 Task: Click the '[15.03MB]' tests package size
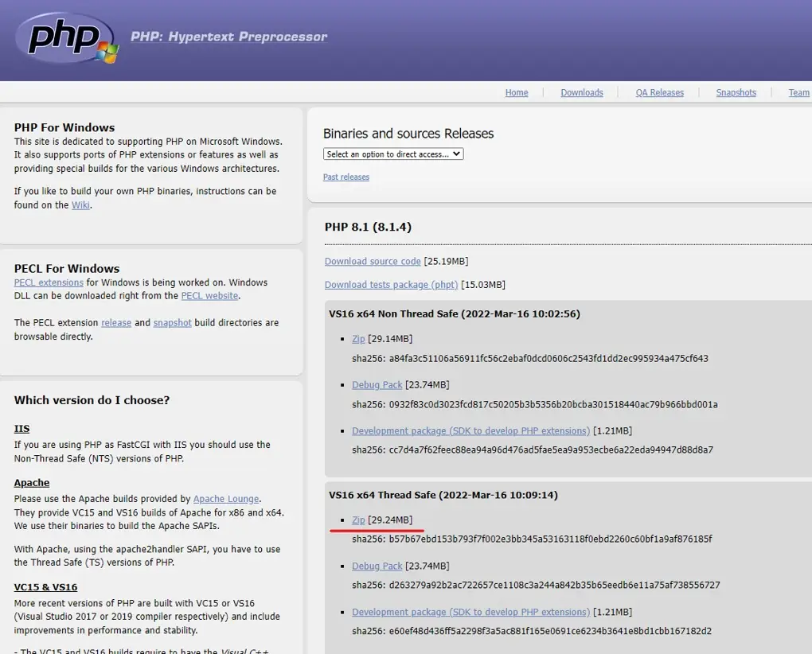(x=483, y=285)
